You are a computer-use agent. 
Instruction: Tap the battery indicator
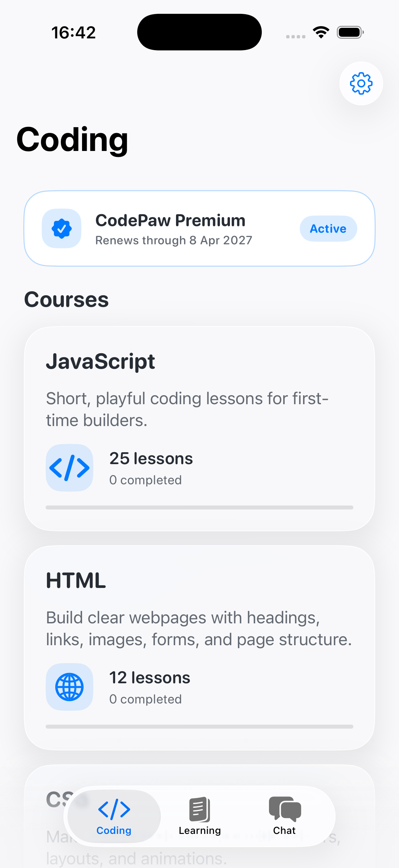349,32
